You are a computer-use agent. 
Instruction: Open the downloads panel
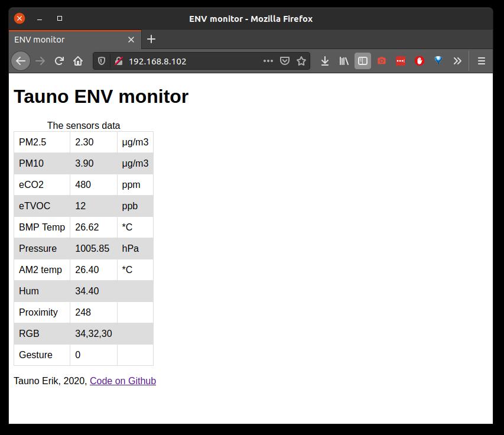tap(324, 61)
